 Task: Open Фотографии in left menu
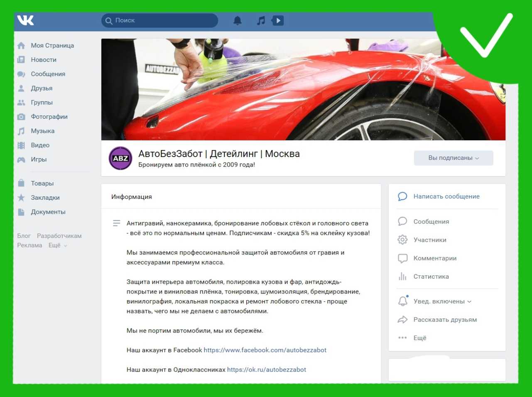(x=49, y=117)
